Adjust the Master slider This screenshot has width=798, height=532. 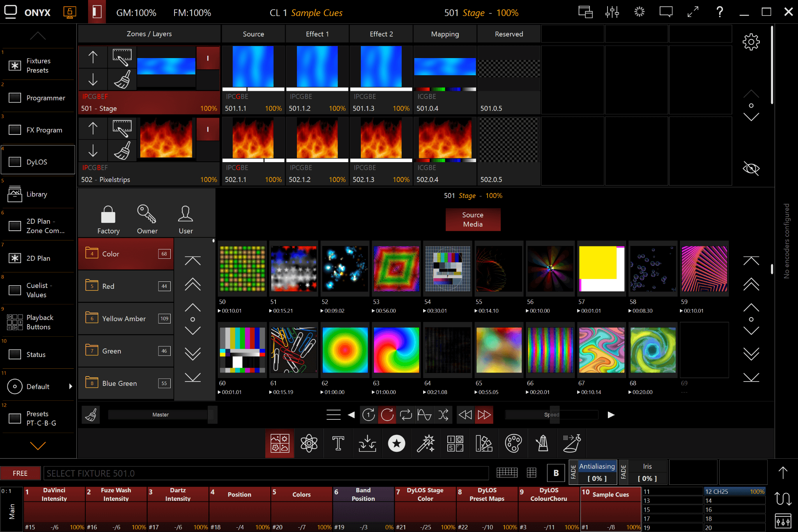click(x=161, y=415)
